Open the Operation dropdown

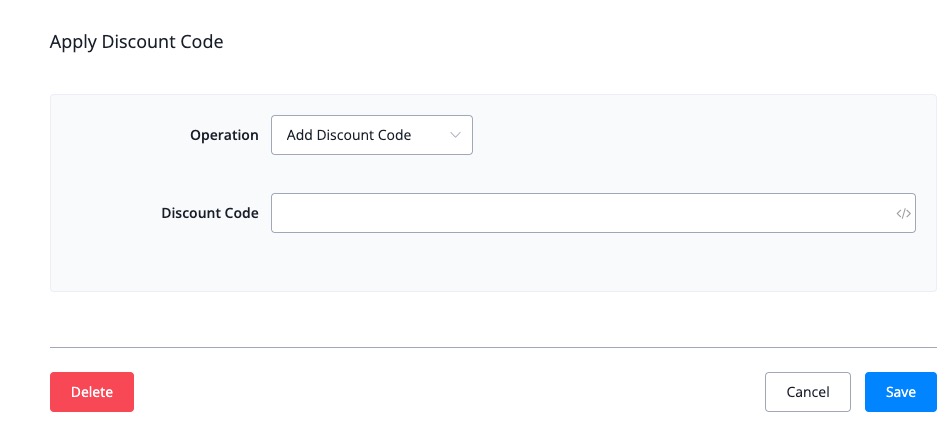[x=371, y=135]
